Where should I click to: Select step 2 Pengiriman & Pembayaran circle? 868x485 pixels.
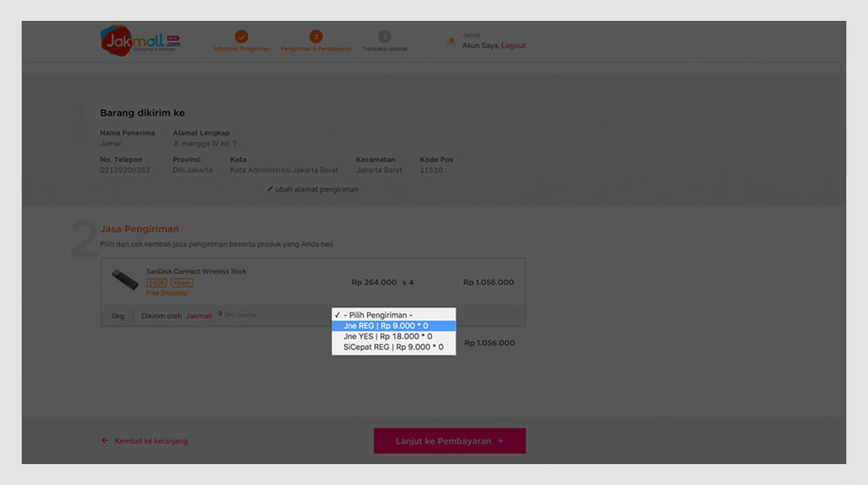click(315, 36)
